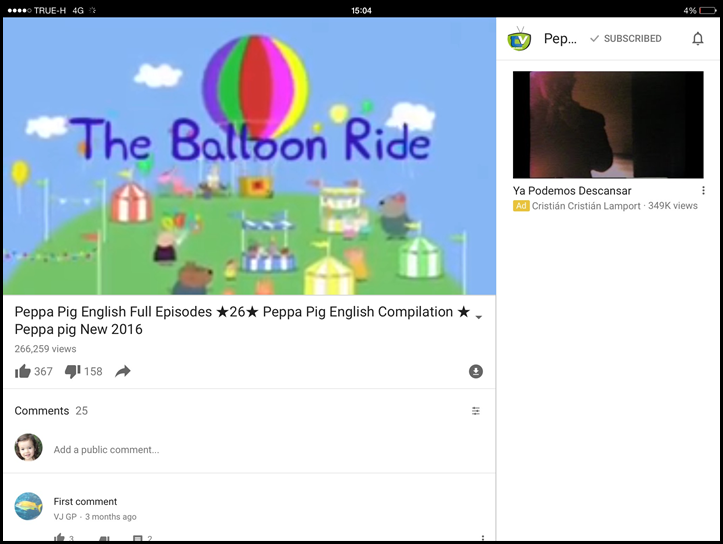Viewport: 723px width, 544px height.
Task: Select the First comment text
Action: 85,502
